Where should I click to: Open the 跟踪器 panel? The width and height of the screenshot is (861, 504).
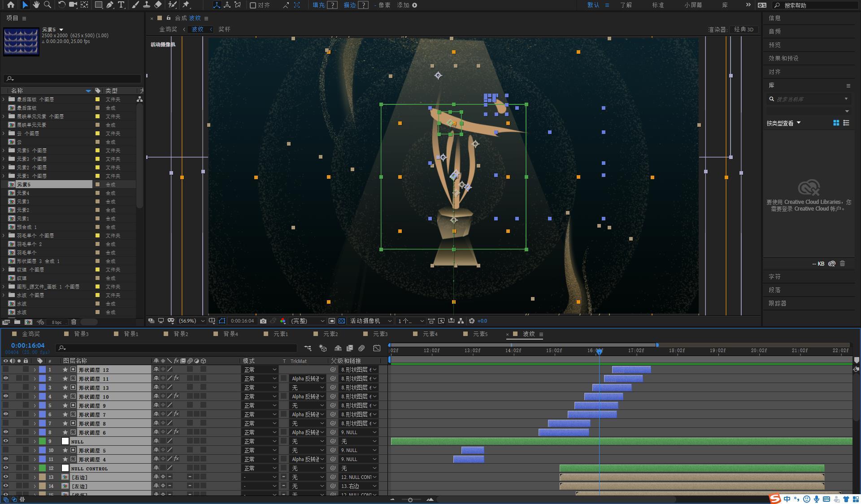(778, 303)
